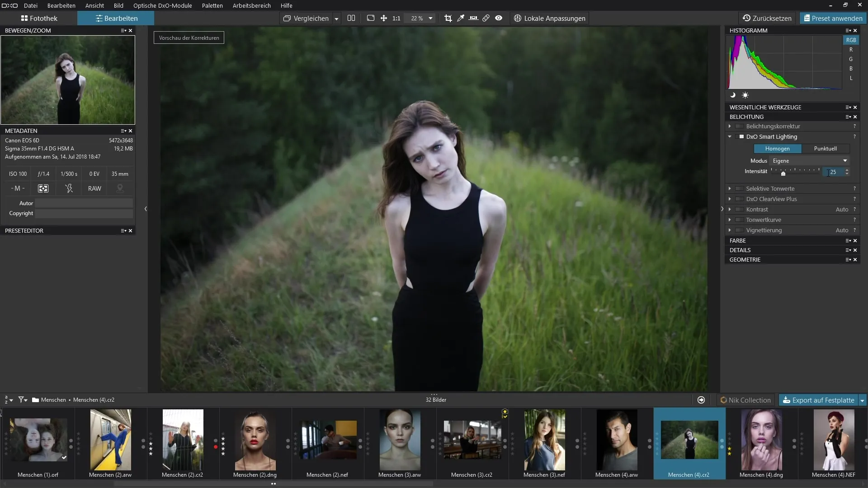
Task: Switch to the Fotothek tab
Action: pyautogui.click(x=39, y=19)
